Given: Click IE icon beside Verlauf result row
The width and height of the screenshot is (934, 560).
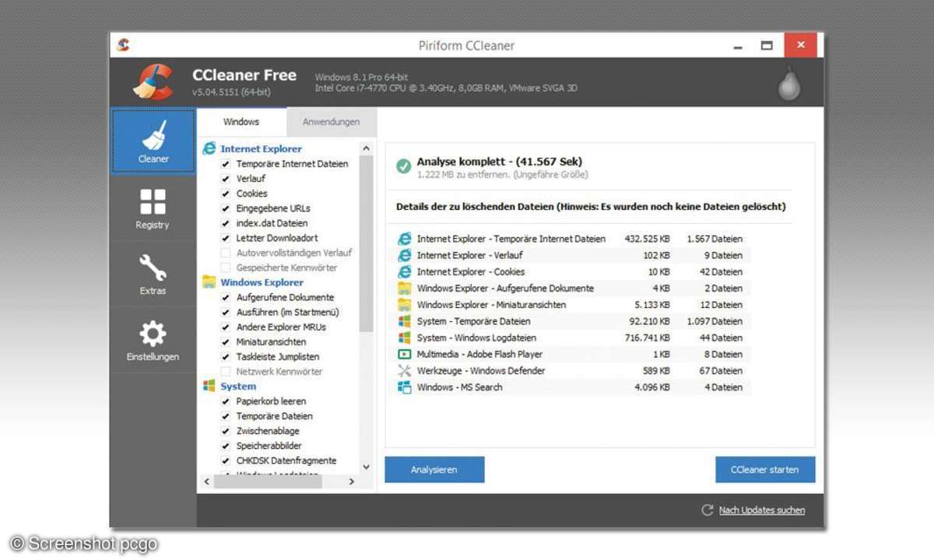Looking at the screenshot, I should pyautogui.click(x=405, y=255).
